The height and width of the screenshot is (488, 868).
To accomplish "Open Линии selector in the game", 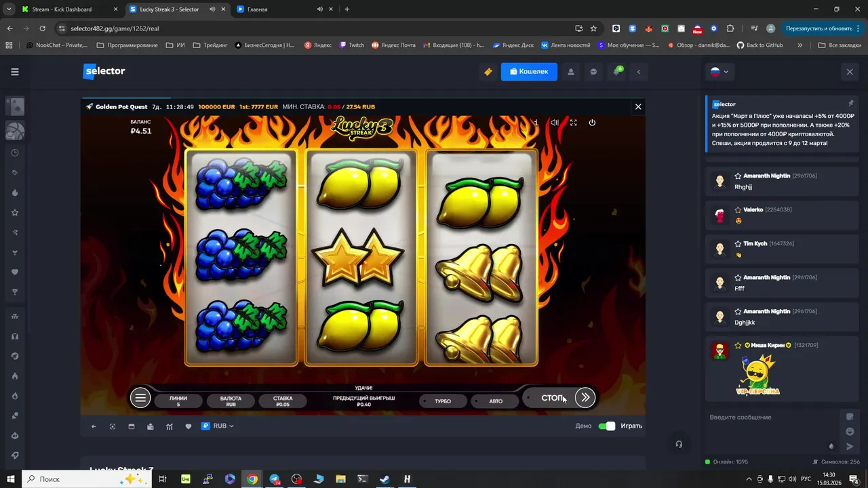I will (178, 401).
